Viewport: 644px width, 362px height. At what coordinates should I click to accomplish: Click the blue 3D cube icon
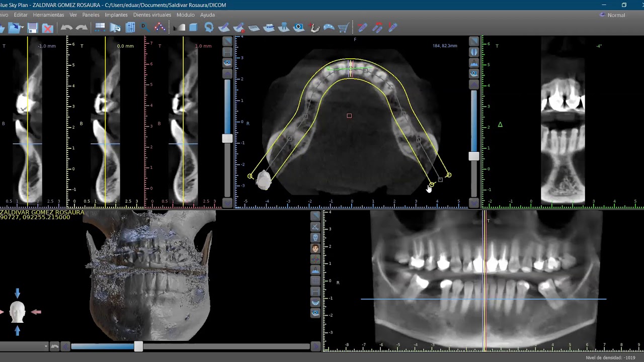click(x=193, y=28)
